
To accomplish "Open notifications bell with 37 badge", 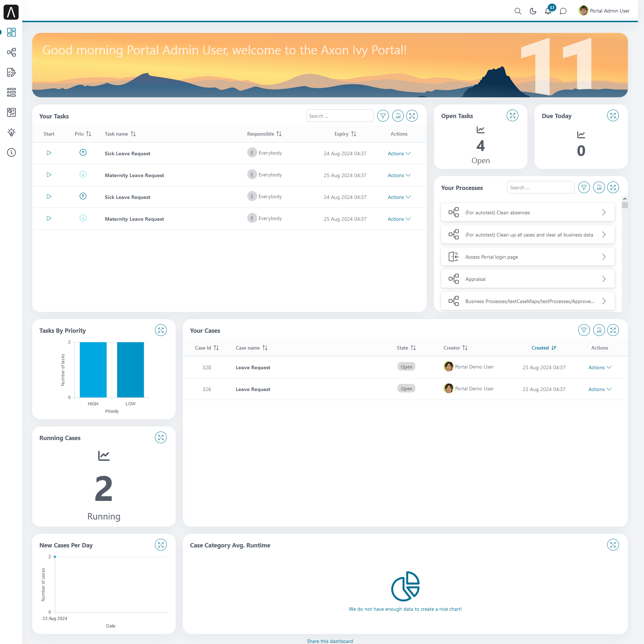I will pyautogui.click(x=548, y=10).
